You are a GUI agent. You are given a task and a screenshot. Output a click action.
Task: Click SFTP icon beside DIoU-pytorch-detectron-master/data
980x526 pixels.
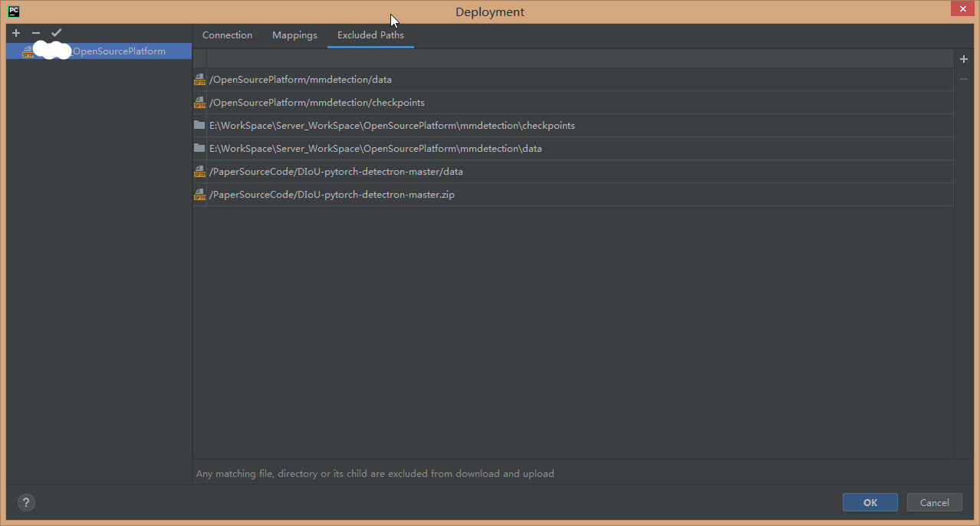(x=199, y=172)
